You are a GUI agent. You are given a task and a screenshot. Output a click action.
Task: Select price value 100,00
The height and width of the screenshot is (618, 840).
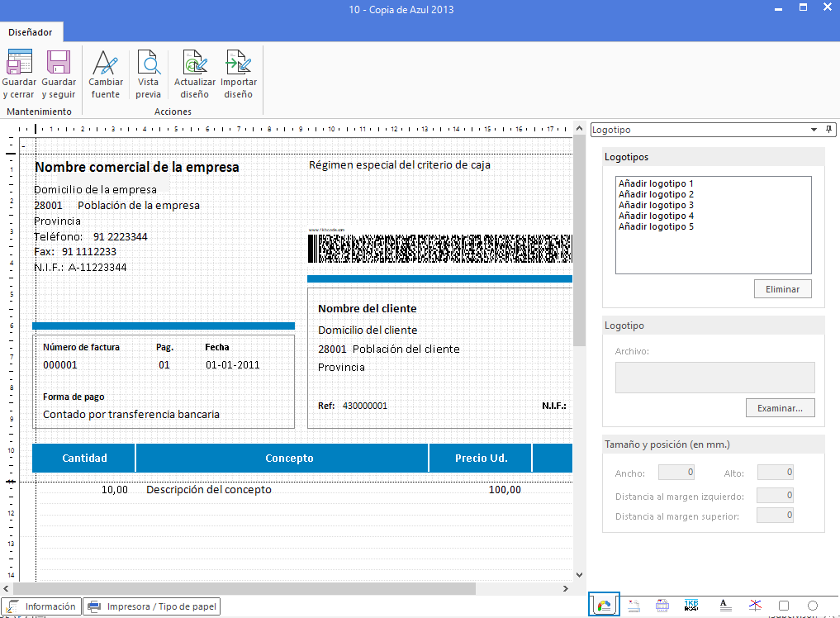(505, 489)
